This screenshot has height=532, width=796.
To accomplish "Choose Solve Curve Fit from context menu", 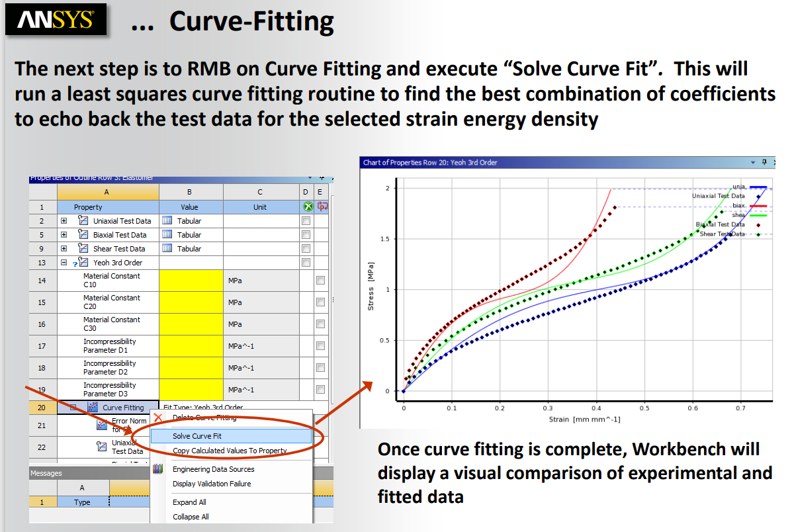I will click(x=231, y=436).
